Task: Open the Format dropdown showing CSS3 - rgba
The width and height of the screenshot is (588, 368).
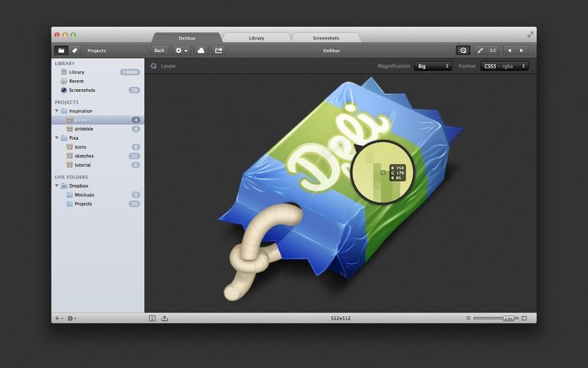Action: coord(504,66)
